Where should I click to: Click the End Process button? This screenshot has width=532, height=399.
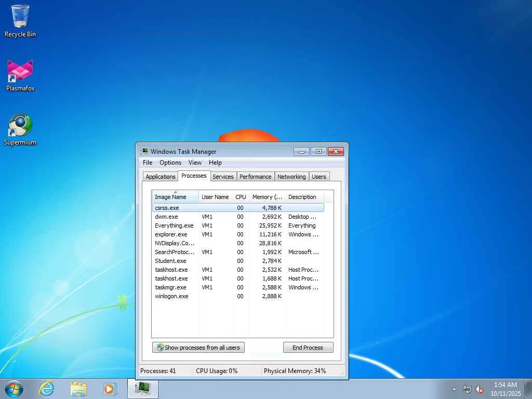pyautogui.click(x=308, y=348)
